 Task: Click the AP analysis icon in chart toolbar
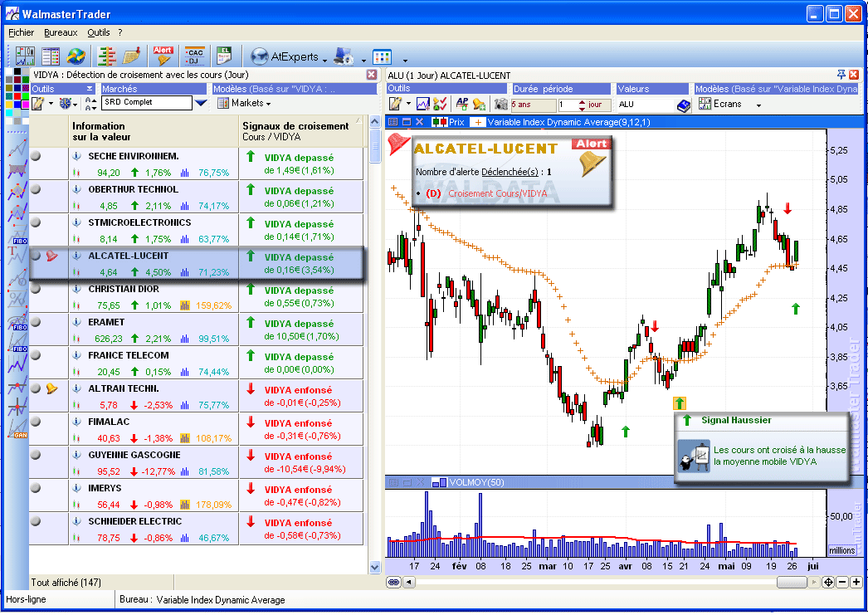[x=461, y=104]
